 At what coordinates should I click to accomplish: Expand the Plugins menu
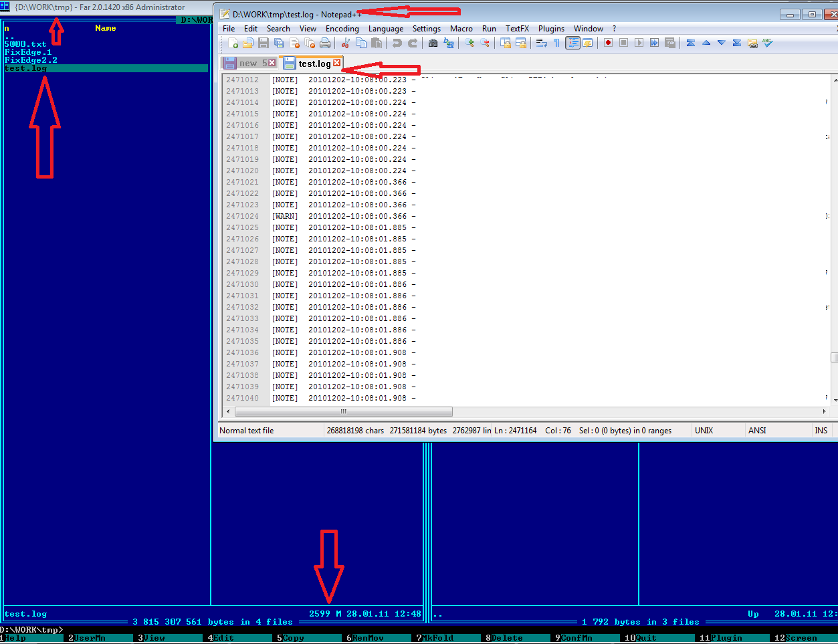coord(551,29)
